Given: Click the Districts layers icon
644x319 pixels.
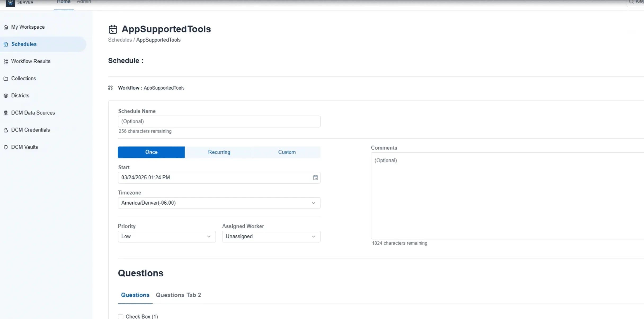Looking at the screenshot, I should click(6, 96).
